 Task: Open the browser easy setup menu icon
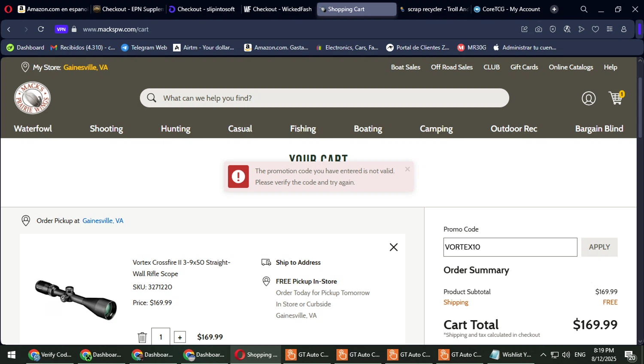pyautogui.click(x=610, y=29)
